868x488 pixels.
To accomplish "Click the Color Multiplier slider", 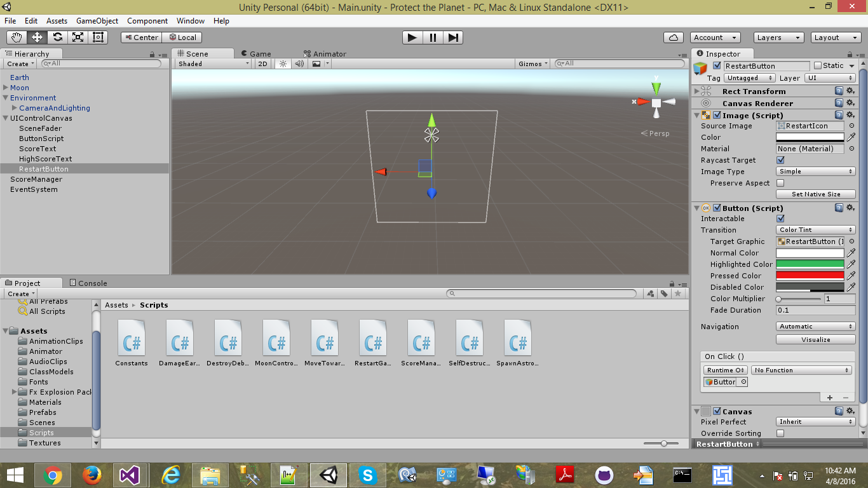I will [798, 299].
